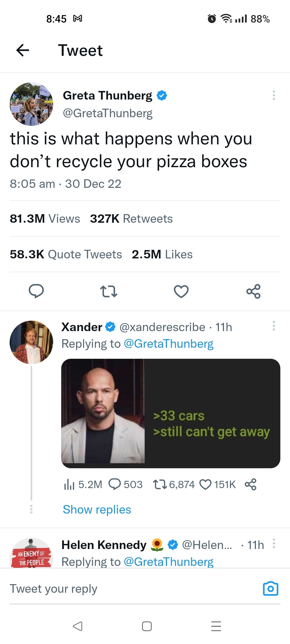Image resolution: width=290 pixels, height=644 pixels.
Task: Open more options for Greta's tweet
Action: pos(274,95)
